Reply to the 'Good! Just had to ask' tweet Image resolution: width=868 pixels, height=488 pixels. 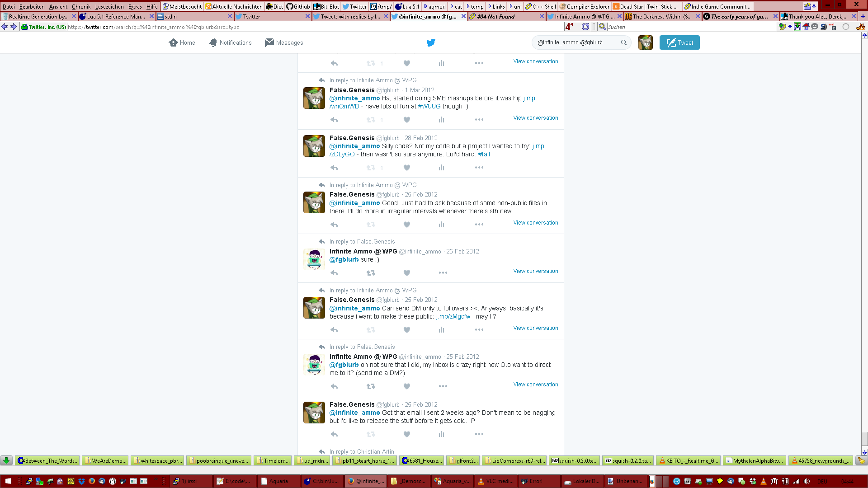pyautogui.click(x=334, y=225)
